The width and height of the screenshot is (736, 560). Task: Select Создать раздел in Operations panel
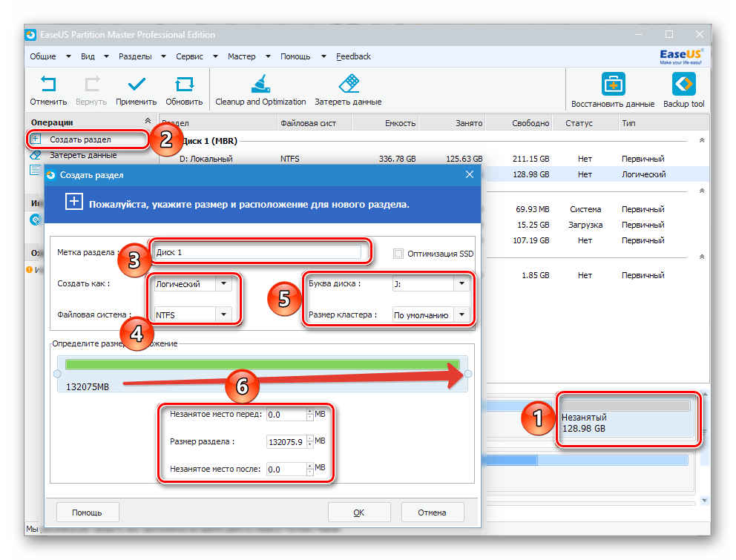(80, 139)
